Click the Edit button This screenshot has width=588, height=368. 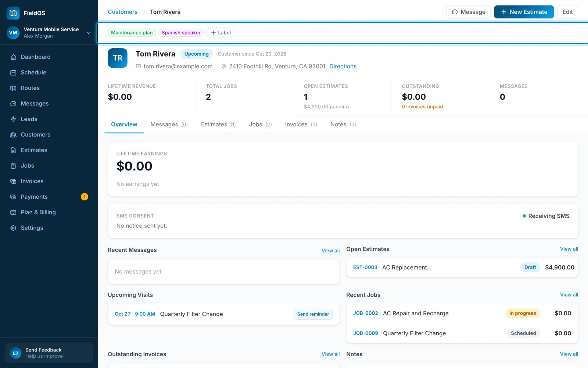pyautogui.click(x=568, y=12)
